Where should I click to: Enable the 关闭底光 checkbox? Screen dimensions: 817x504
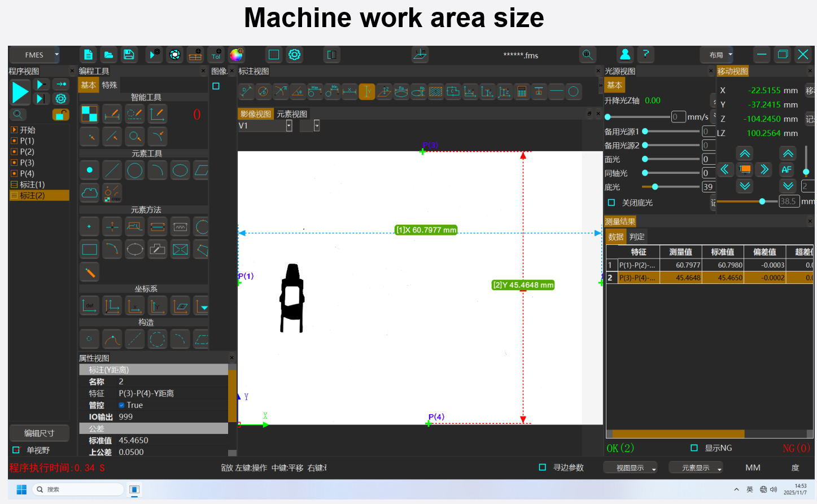click(x=611, y=203)
